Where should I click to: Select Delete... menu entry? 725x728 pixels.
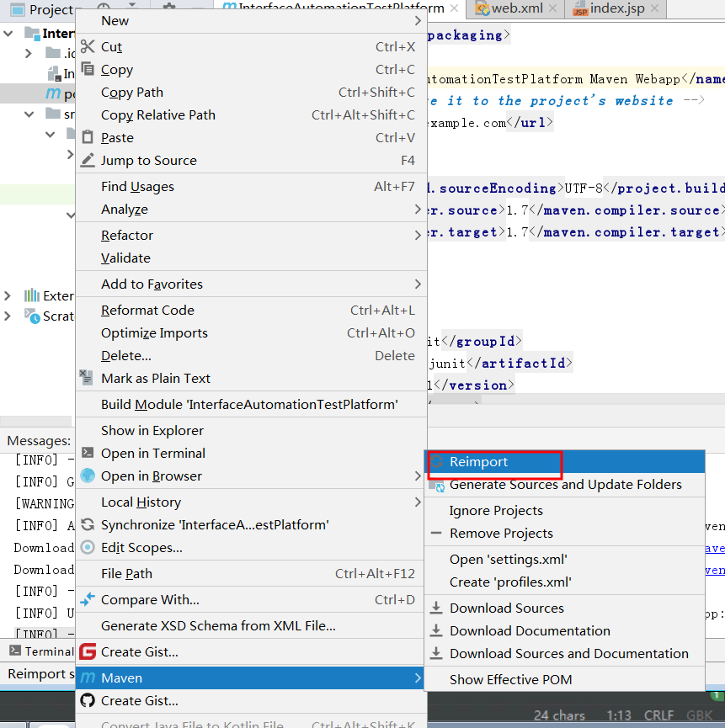coord(251,355)
